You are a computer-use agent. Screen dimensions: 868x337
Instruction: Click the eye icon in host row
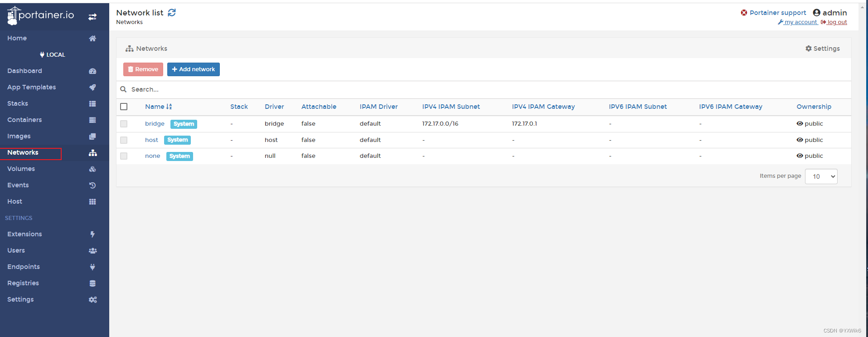pyautogui.click(x=800, y=140)
